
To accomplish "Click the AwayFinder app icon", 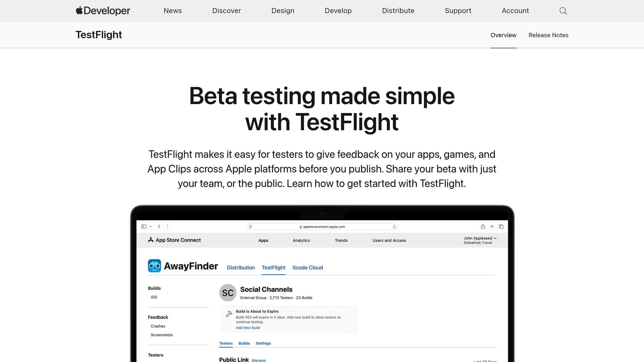I will point(154,266).
